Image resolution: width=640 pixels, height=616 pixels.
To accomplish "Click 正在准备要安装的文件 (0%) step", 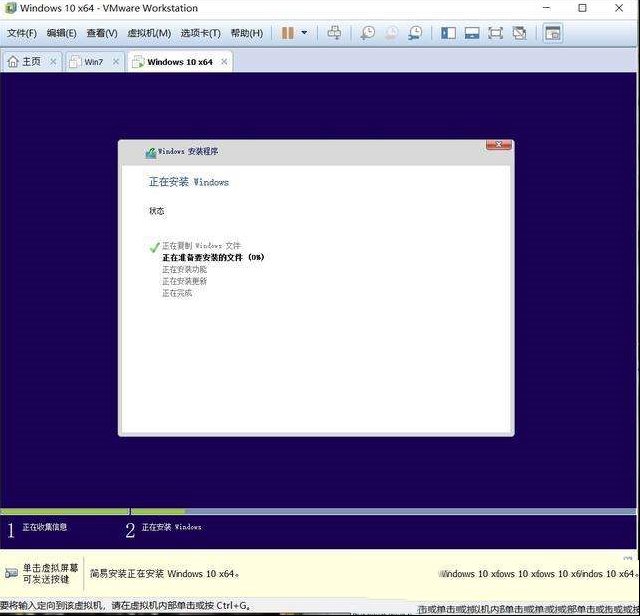I will (x=213, y=258).
